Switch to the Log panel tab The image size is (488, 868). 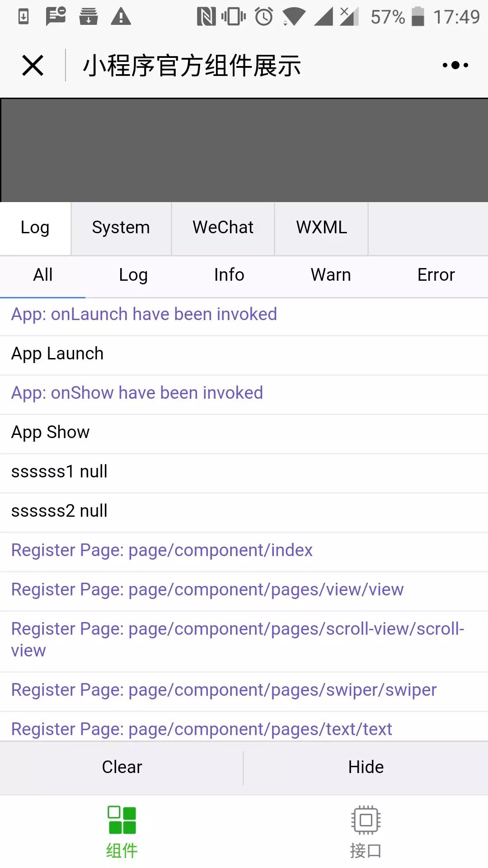pos(35,228)
